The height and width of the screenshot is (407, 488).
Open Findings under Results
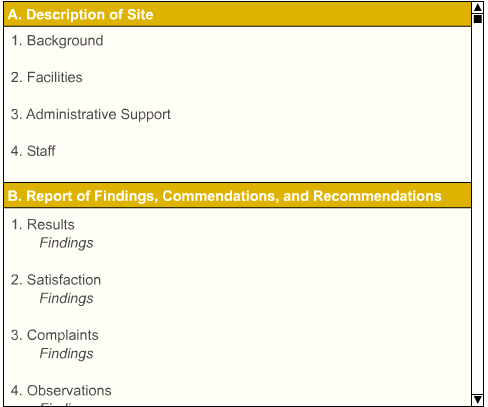point(67,243)
